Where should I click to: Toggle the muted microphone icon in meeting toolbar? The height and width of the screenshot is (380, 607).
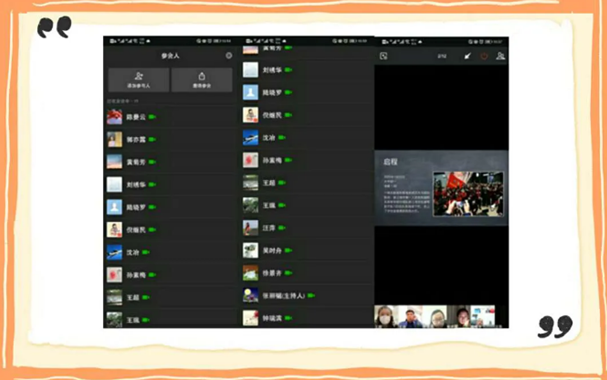[468, 56]
